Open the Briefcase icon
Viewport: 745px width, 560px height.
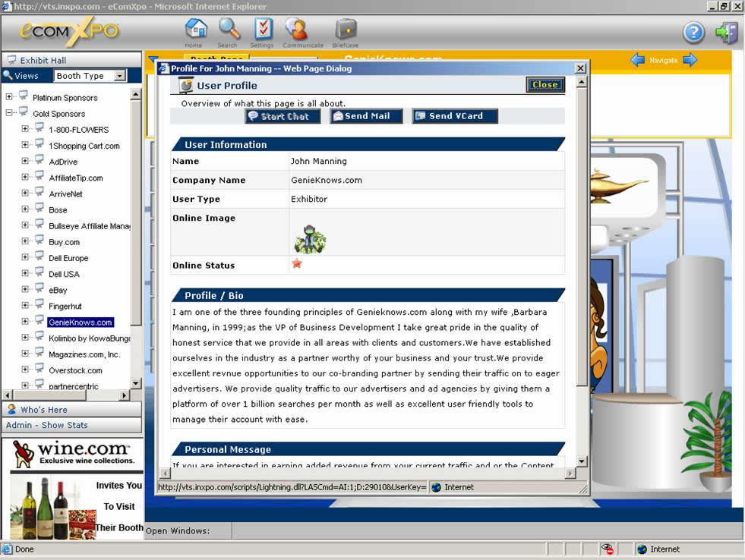pyautogui.click(x=346, y=30)
